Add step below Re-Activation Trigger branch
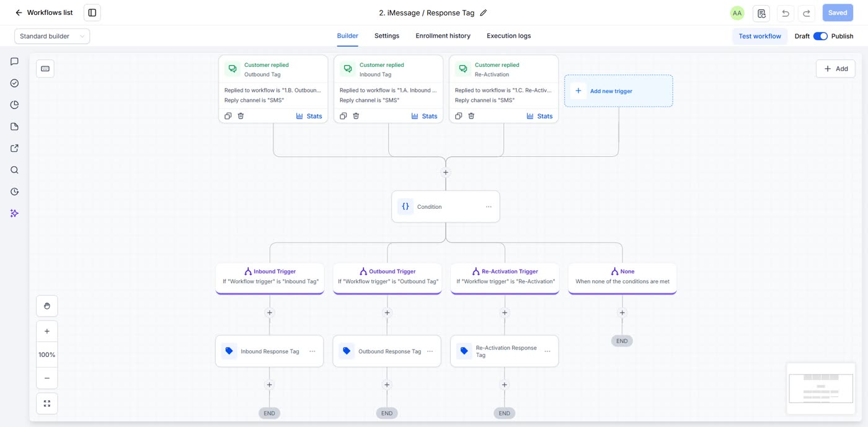The image size is (868, 427). [x=505, y=312]
